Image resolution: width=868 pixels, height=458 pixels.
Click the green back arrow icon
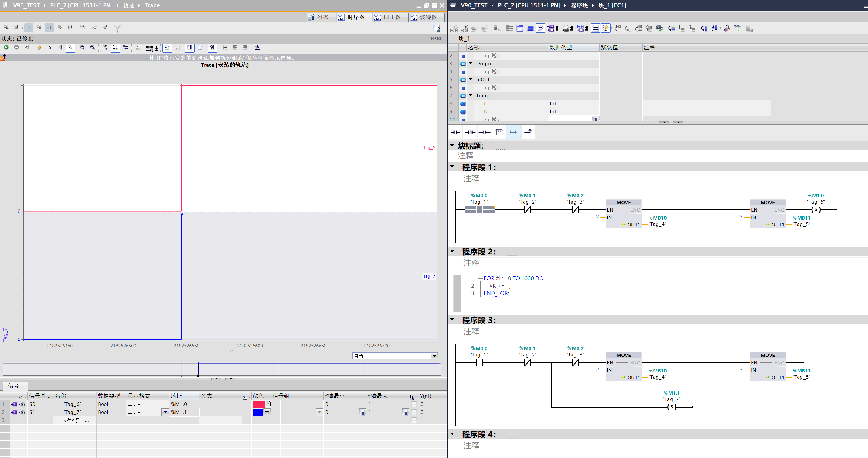pos(6,47)
